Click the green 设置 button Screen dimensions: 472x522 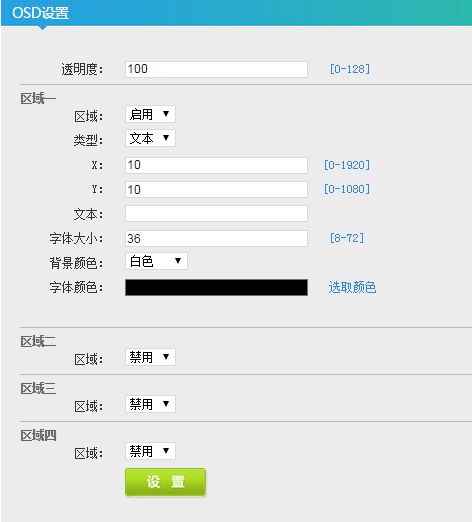coord(165,482)
